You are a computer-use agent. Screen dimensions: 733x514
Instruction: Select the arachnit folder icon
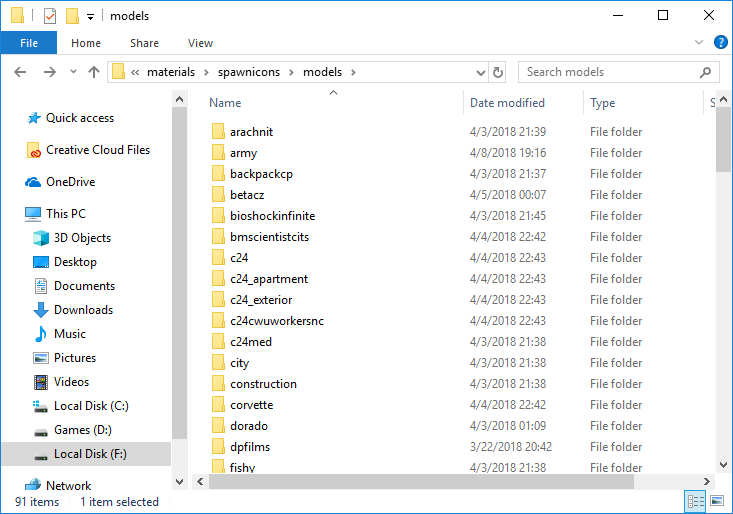pos(218,131)
